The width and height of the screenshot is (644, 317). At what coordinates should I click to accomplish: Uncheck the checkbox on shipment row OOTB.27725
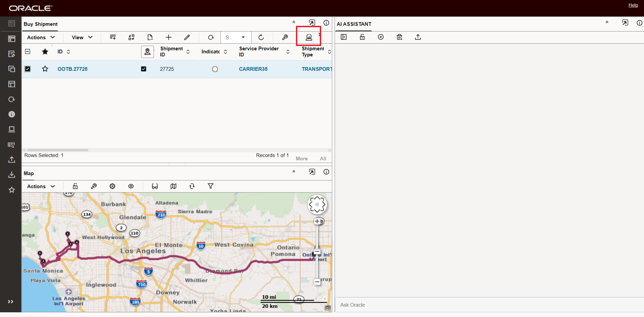coord(28,68)
